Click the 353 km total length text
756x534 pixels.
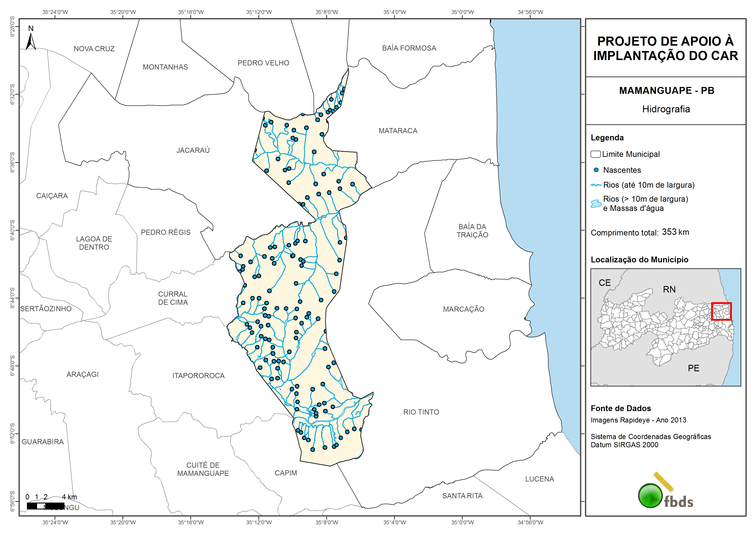click(x=675, y=232)
